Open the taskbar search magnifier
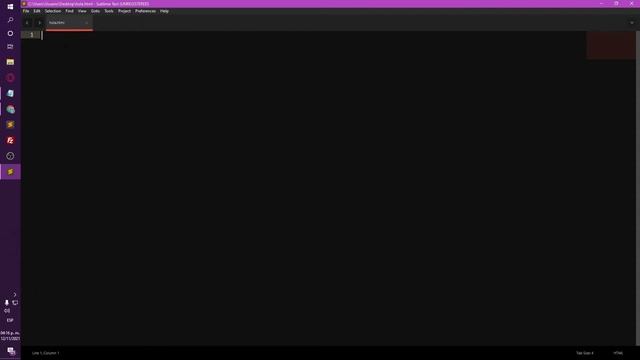Screen dimensions: 640x360 point(10,20)
